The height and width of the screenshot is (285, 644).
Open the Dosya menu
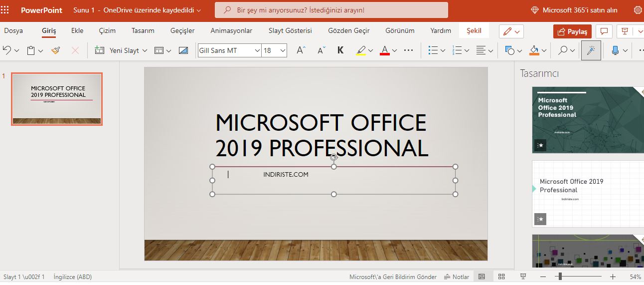pos(13,30)
